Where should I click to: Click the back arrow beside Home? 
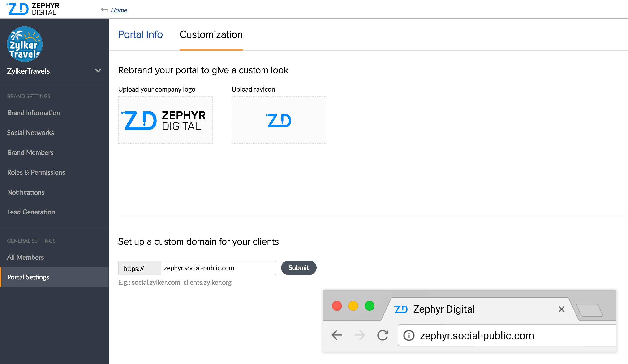104,10
